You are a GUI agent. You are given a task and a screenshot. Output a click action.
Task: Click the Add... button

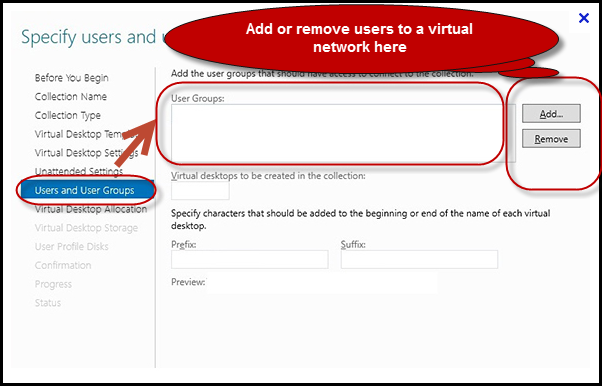(x=551, y=114)
